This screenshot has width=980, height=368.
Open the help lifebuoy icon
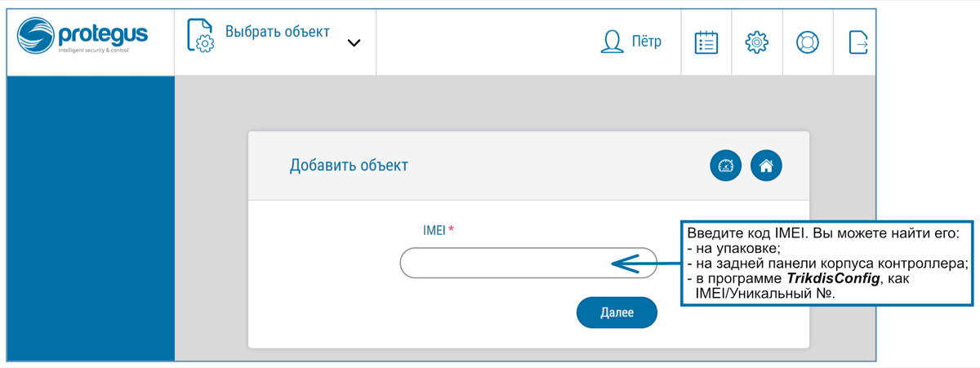point(808,42)
